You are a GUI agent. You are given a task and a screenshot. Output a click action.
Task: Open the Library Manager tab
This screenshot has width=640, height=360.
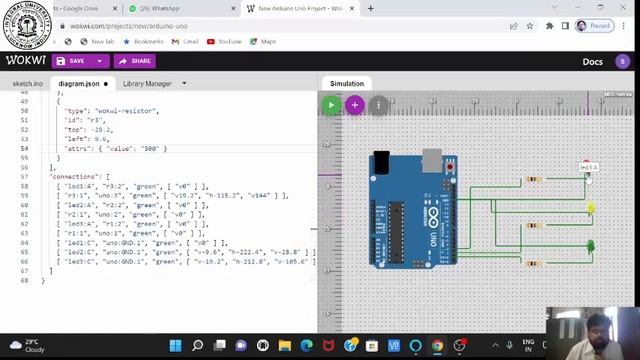pos(147,84)
